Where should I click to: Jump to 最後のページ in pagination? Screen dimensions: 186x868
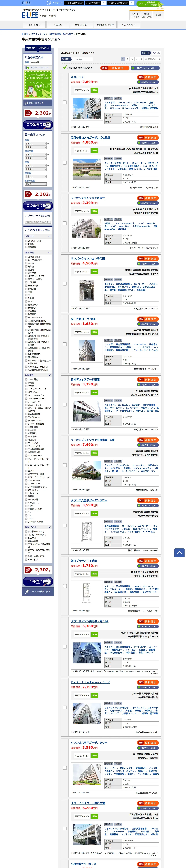pyautogui.click(x=152, y=59)
